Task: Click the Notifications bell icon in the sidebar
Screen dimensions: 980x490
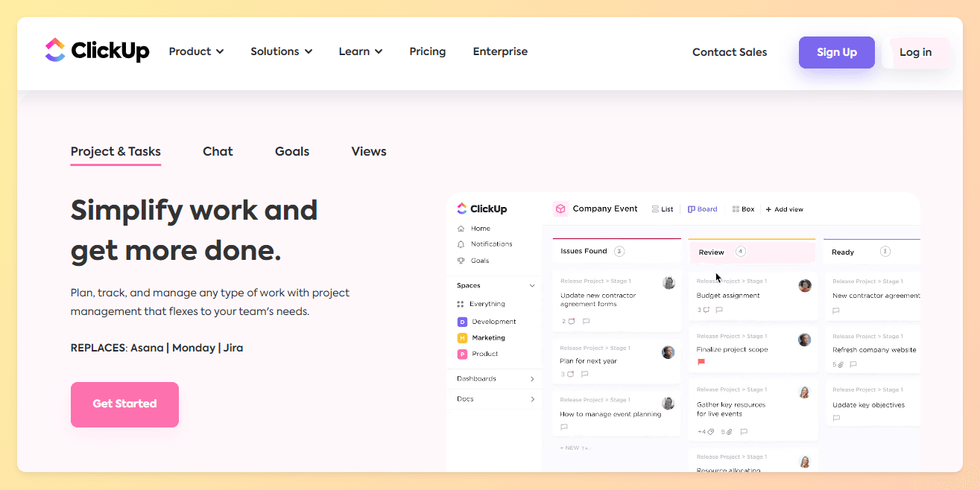Action: (x=461, y=244)
